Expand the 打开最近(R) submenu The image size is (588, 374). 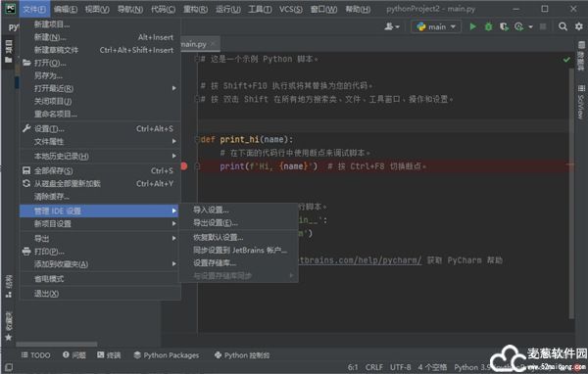tap(100, 88)
